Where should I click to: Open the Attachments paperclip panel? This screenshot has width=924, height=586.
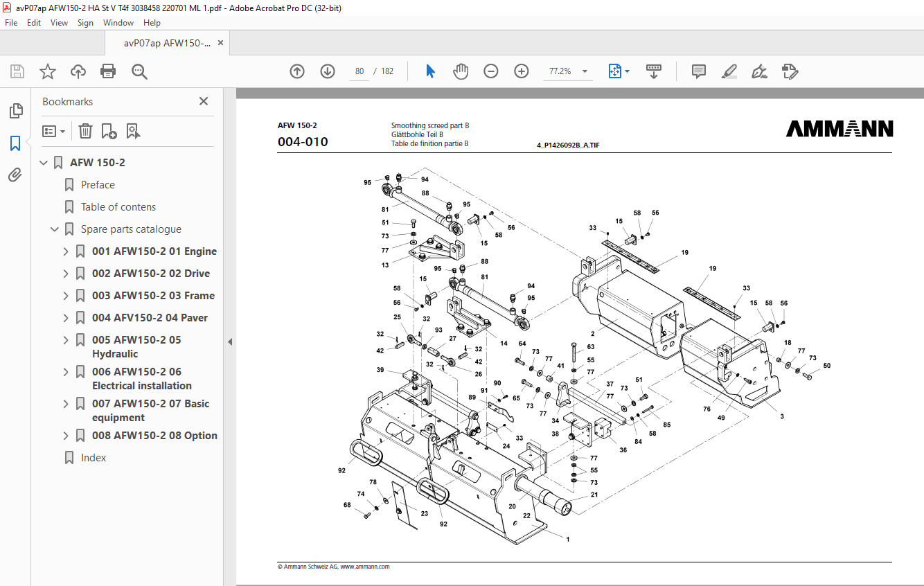15,175
